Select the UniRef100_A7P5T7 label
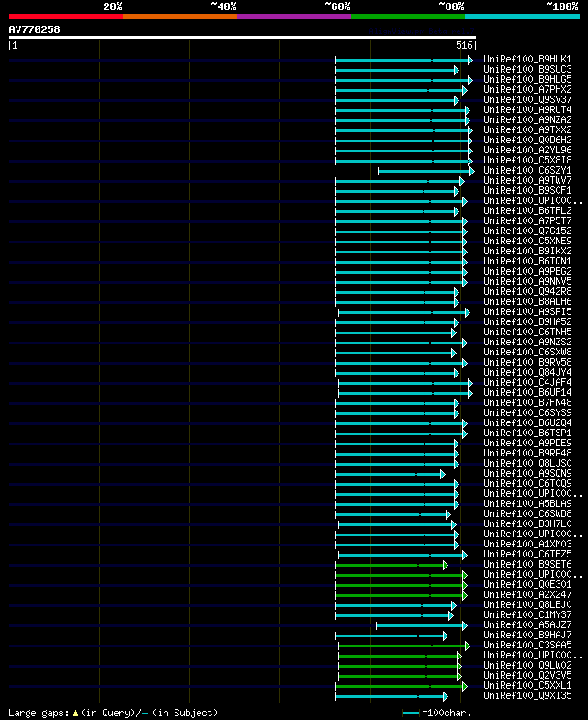 click(x=527, y=220)
